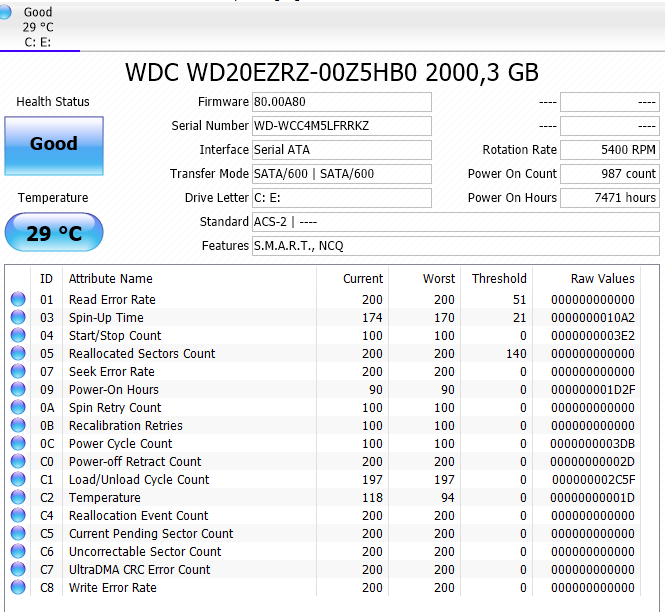Click the ID column header
665x612 pixels.
pyautogui.click(x=46, y=279)
